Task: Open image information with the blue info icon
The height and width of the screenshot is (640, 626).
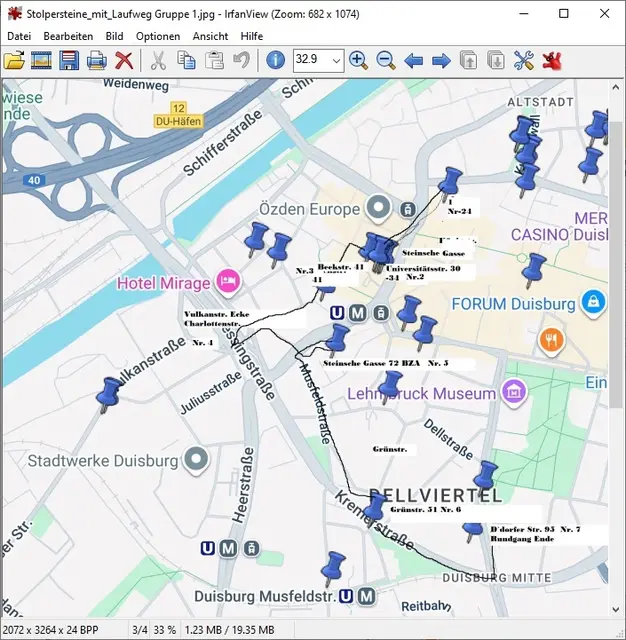Action: [276, 61]
